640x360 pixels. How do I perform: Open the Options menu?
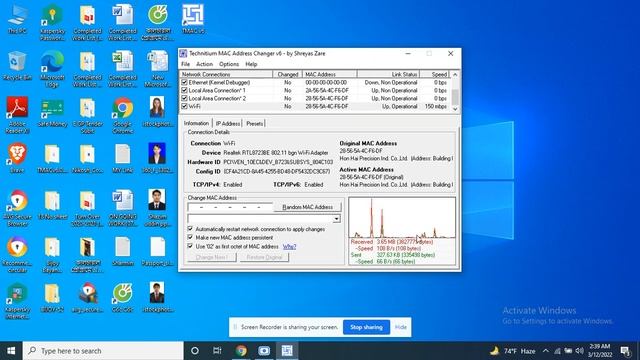click(x=229, y=64)
